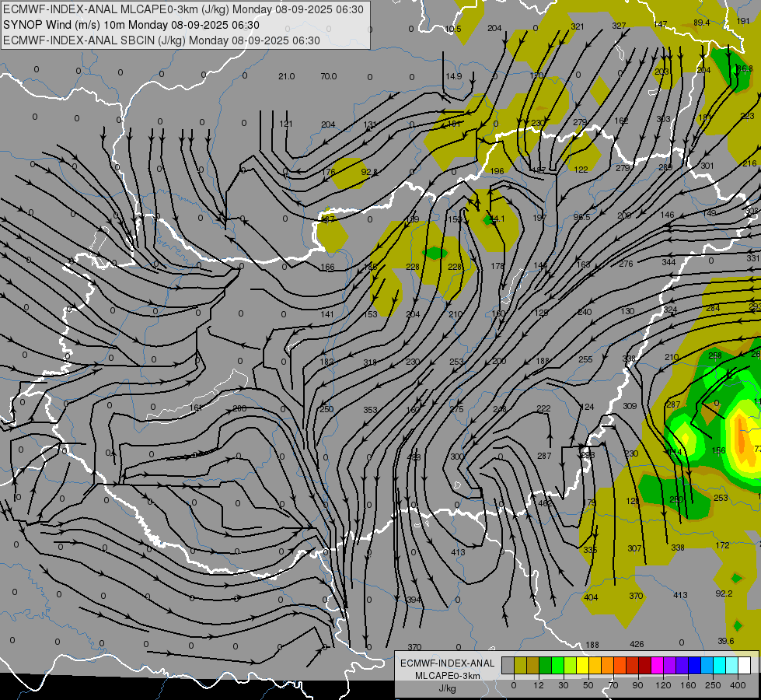Click the map value 344
The width and height of the screenshot is (761, 700).
tap(668, 262)
